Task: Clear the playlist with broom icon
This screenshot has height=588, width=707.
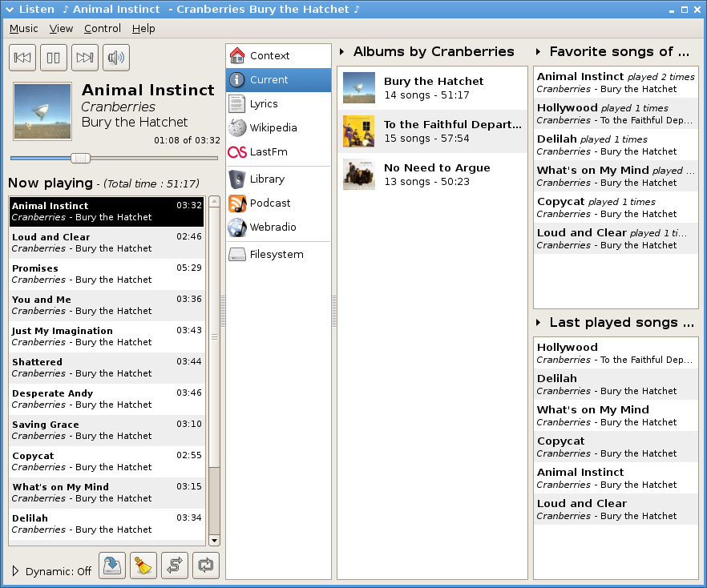Action: [x=143, y=565]
